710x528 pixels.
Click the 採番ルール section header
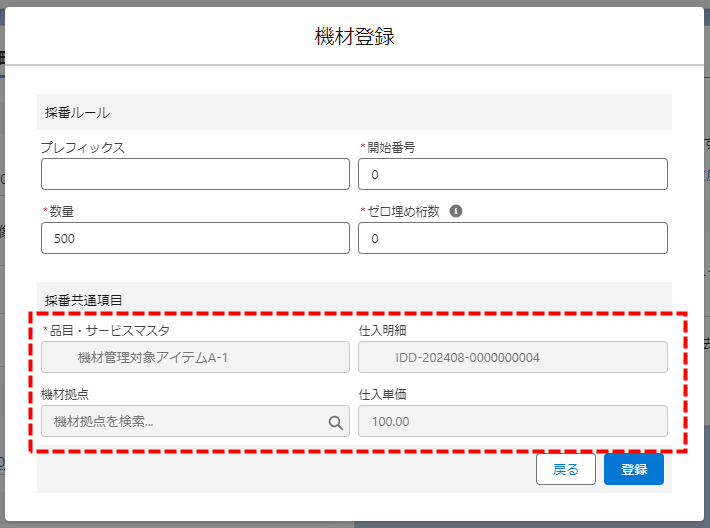click(77, 112)
